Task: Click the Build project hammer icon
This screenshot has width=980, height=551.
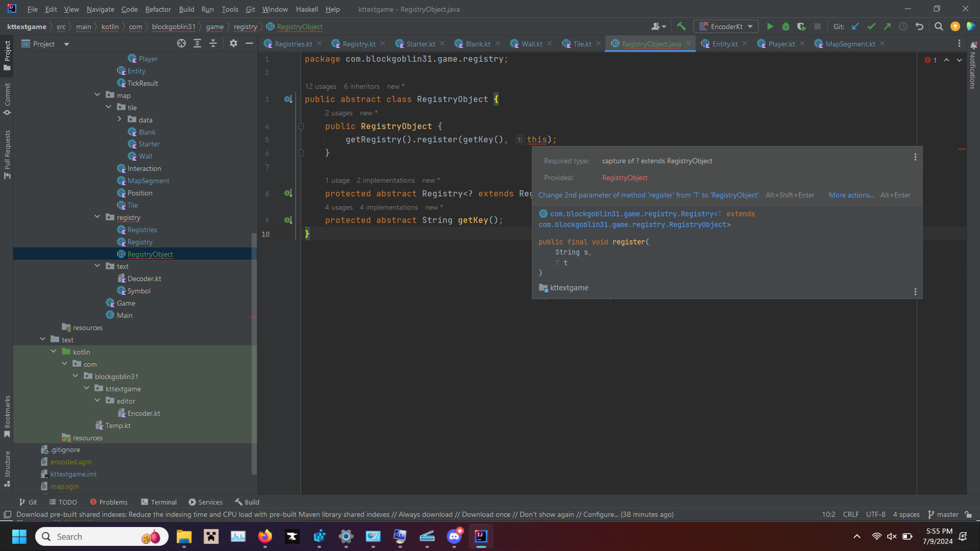Action: click(x=681, y=27)
